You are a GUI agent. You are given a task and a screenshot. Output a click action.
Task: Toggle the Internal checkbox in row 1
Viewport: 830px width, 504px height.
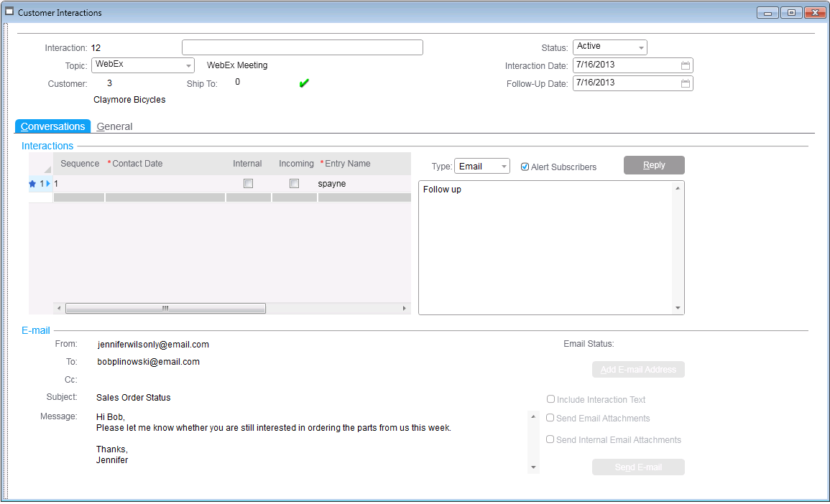click(x=248, y=184)
